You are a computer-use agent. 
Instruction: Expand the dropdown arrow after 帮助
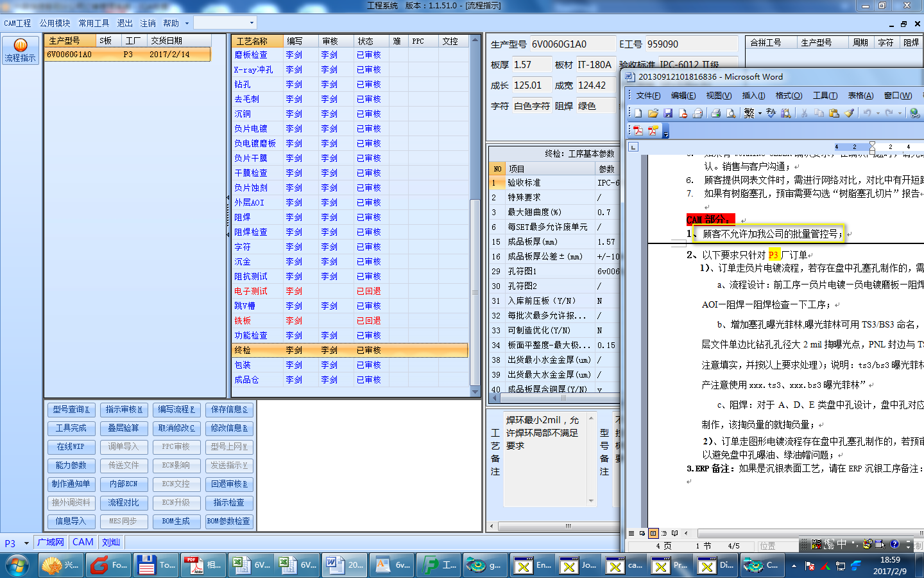click(187, 23)
